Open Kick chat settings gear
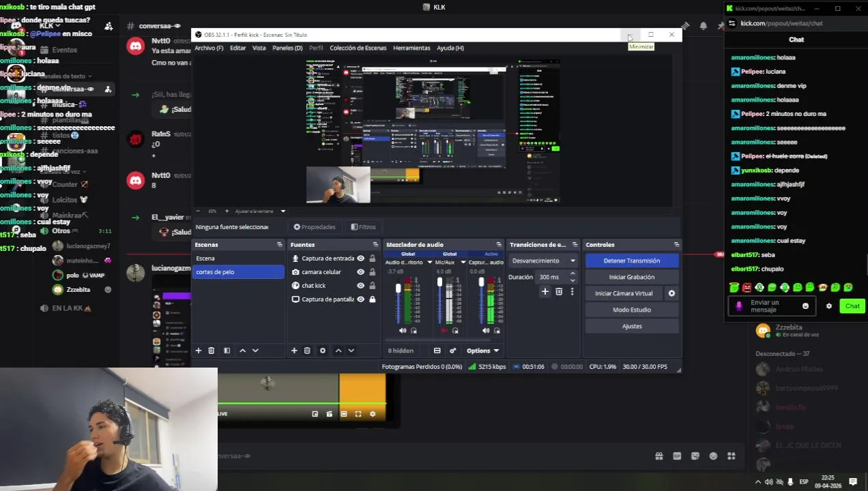The image size is (868, 491). 829,306
